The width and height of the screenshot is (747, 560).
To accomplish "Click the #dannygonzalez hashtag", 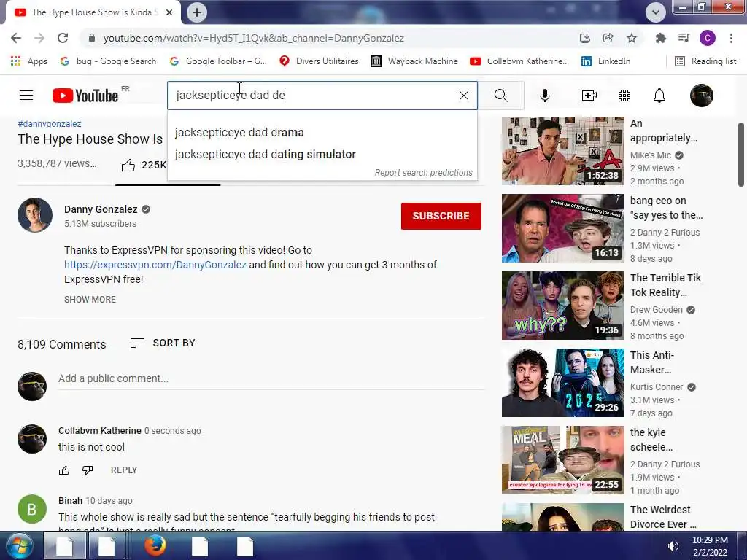I will [50, 124].
